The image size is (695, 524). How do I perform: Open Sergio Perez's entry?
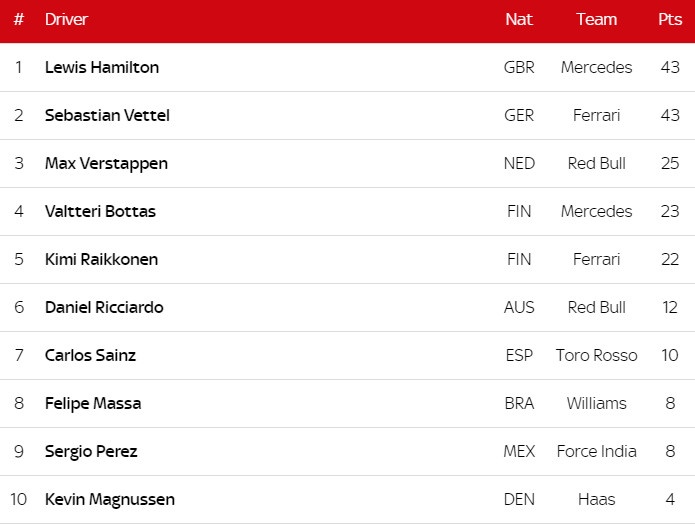[91, 452]
